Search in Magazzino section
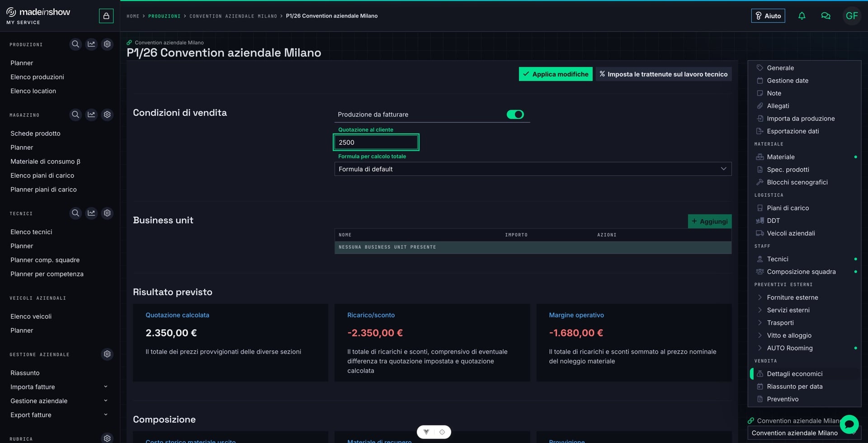 pyautogui.click(x=75, y=115)
